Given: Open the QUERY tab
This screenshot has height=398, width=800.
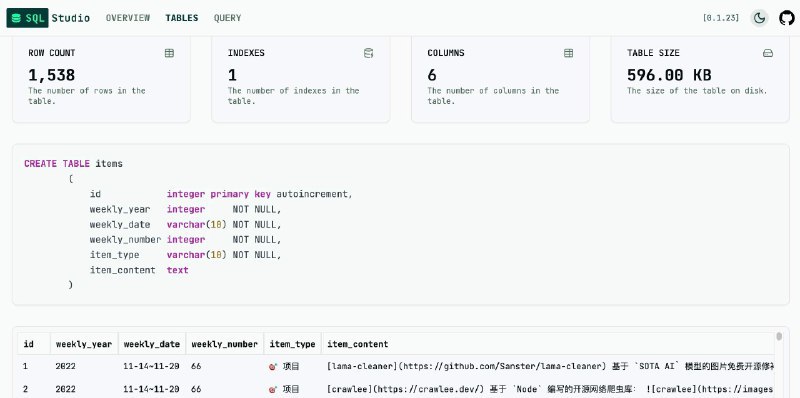Looking at the screenshot, I should click(x=228, y=18).
